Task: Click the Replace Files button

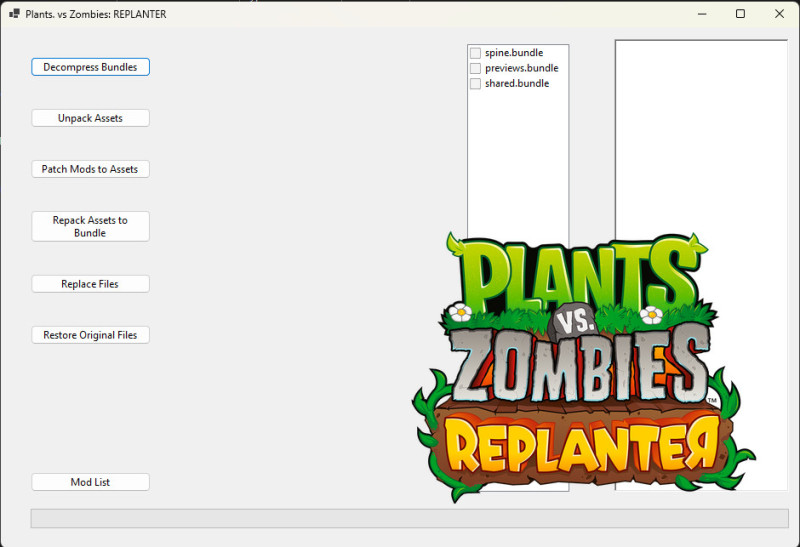Action: tap(90, 284)
